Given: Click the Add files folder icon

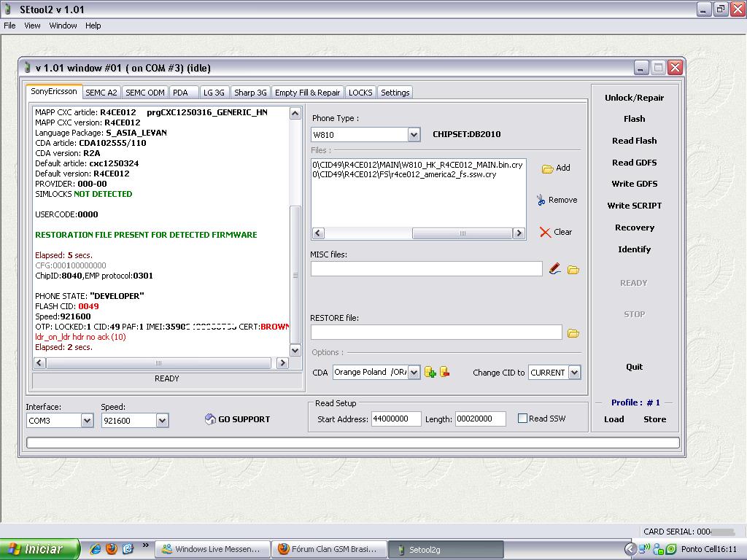Looking at the screenshot, I should point(547,168).
